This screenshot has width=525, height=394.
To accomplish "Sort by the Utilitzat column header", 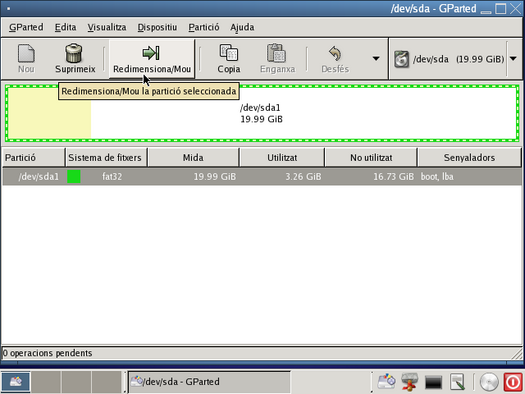I will coord(282,157).
